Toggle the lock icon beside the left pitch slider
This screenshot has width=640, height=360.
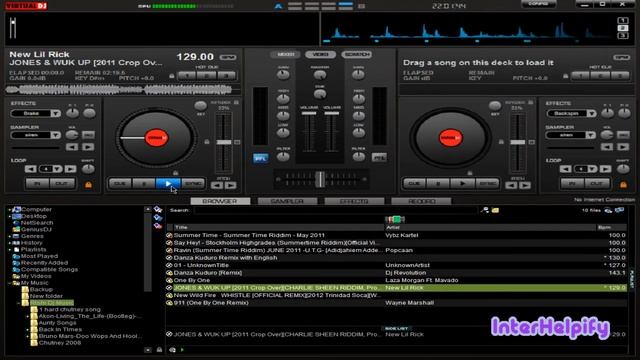[x=207, y=142]
